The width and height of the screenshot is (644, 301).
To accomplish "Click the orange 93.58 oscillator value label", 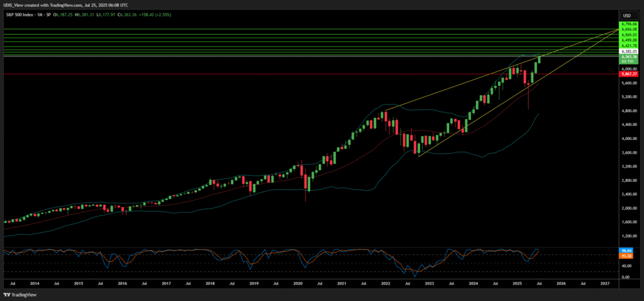I will (x=626, y=256).
